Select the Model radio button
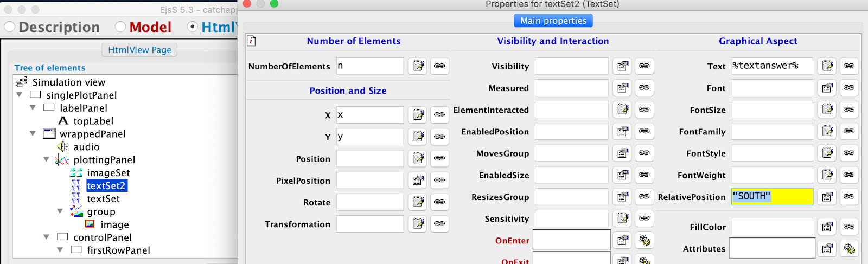Image resolution: width=868 pixels, height=264 pixels. [x=120, y=27]
